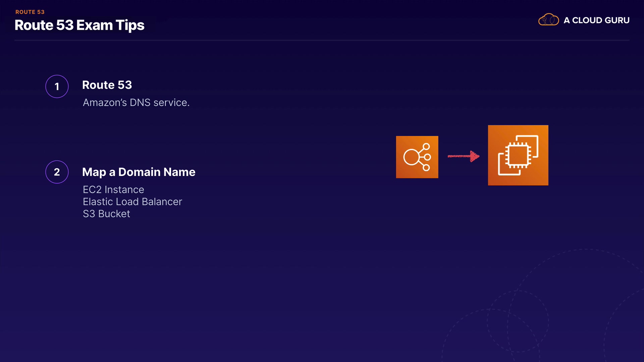The image size is (644, 362).
Task: Click the chip symbol inside EC2 icon
Action: point(518,155)
